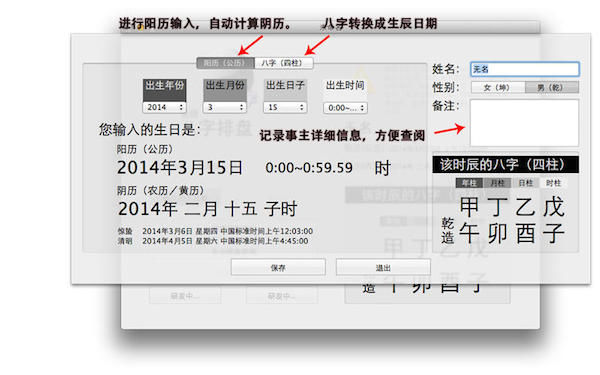Switch to the 阳历（公历）input tab

pos(225,63)
